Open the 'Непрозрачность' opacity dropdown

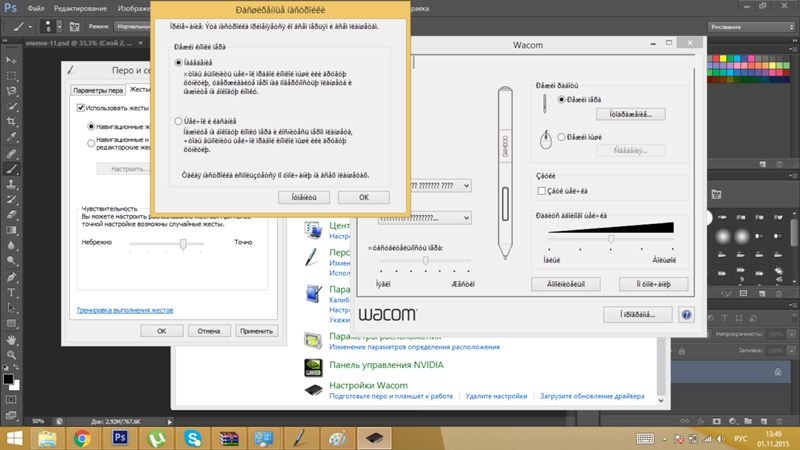[791, 334]
